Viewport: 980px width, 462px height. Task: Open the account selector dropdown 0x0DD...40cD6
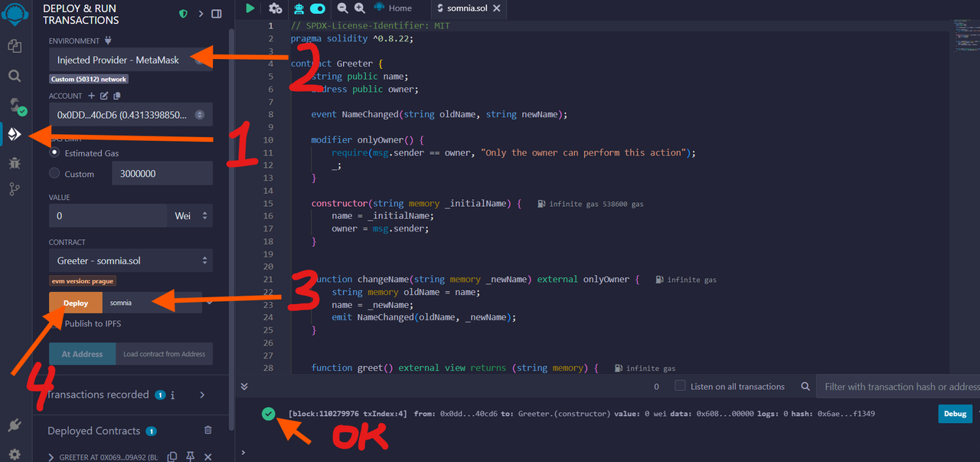point(131,115)
